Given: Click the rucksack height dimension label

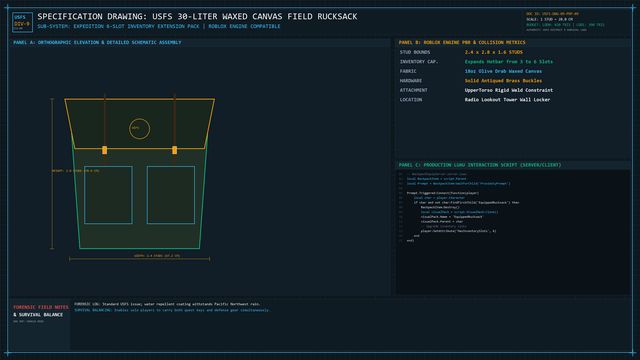Looking at the screenshot, I should [76, 171].
